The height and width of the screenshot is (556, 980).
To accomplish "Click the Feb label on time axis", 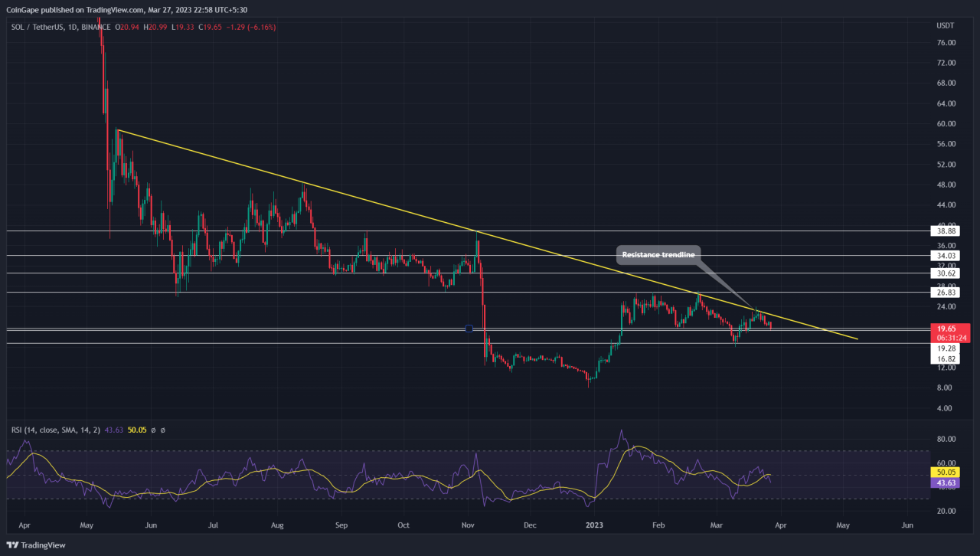I will coord(657,526).
